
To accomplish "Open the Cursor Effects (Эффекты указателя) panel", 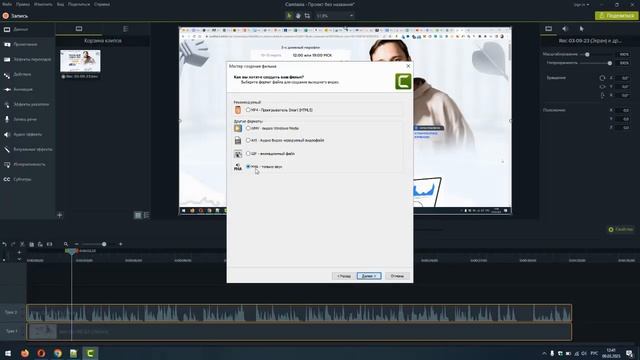I will tap(26, 104).
